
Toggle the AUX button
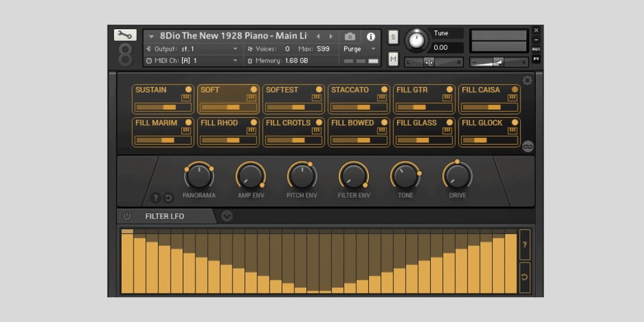click(x=536, y=49)
